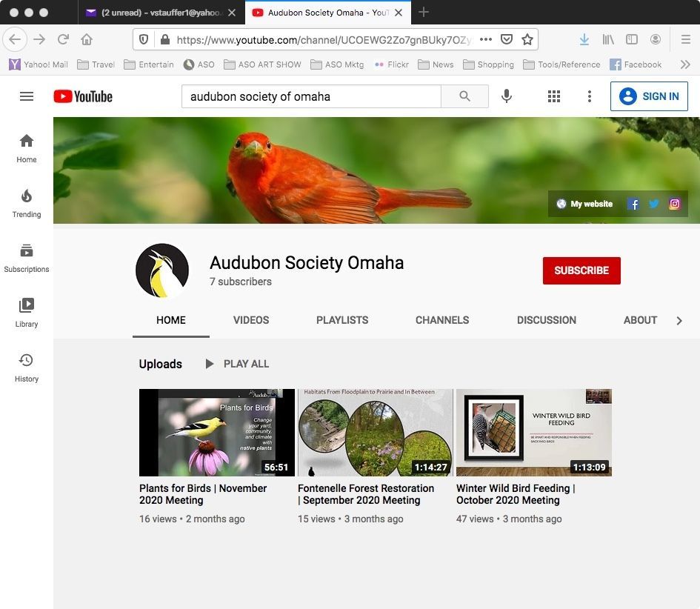Open YouTube settings three-dot menu
This screenshot has height=609, width=700.
tap(590, 96)
